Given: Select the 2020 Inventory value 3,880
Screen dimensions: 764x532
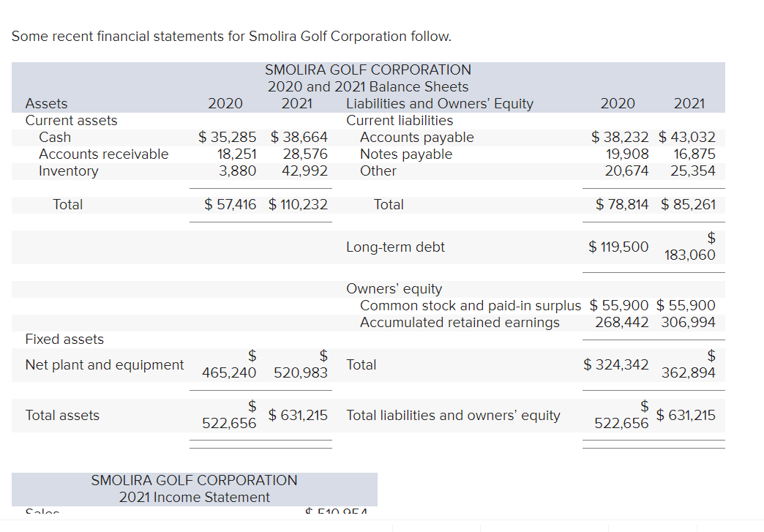Looking at the screenshot, I should [237, 171].
